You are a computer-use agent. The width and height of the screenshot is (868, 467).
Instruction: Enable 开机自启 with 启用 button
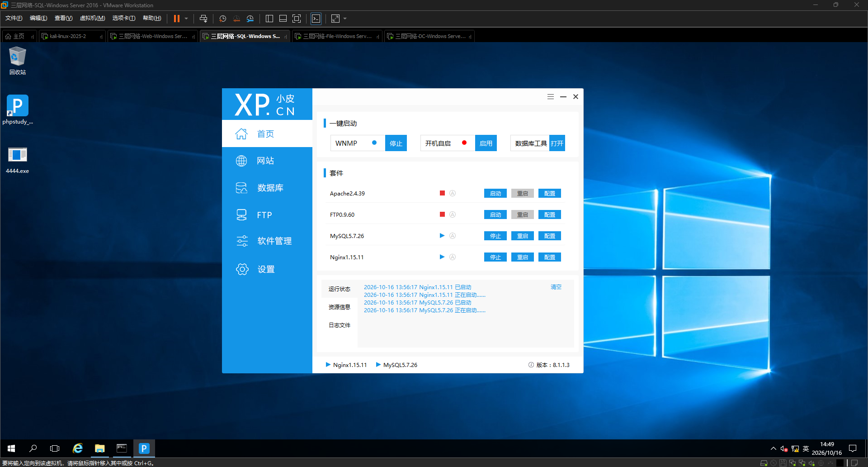pyautogui.click(x=486, y=143)
